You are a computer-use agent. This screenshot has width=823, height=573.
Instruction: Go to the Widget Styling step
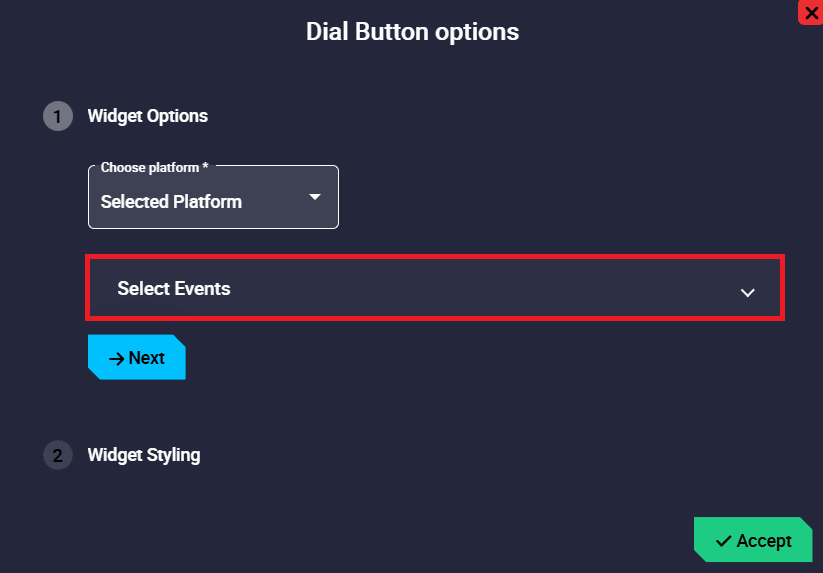144,455
